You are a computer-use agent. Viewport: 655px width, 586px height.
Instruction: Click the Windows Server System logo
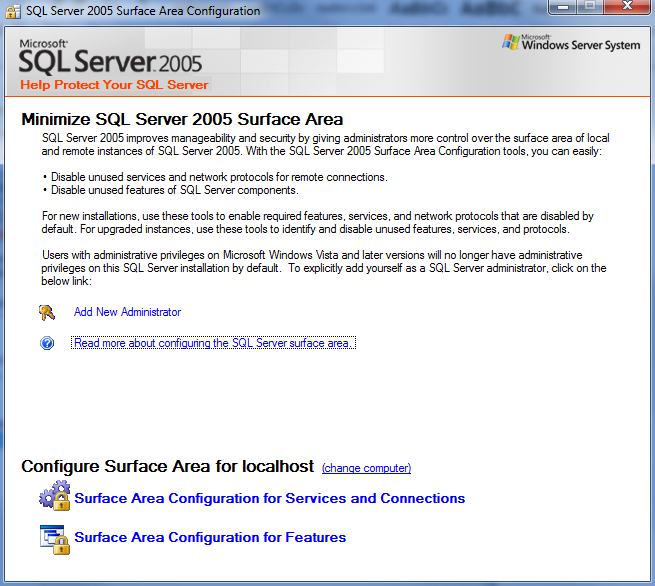point(571,43)
